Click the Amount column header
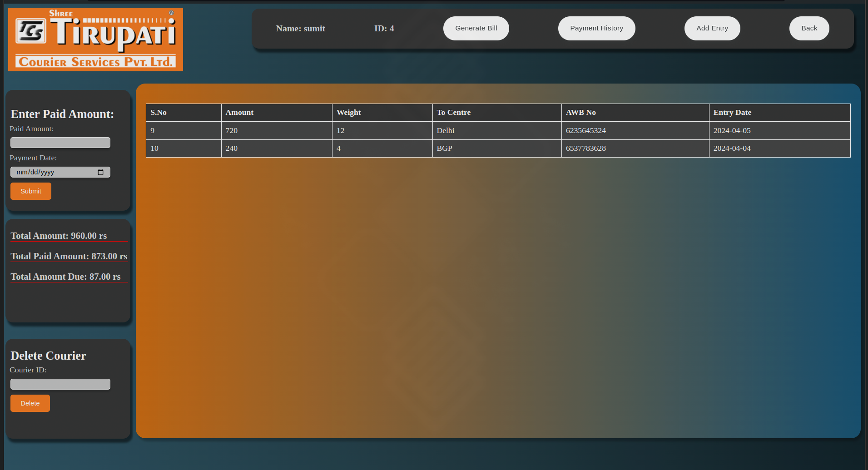The image size is (868, 470). (239, 112)
